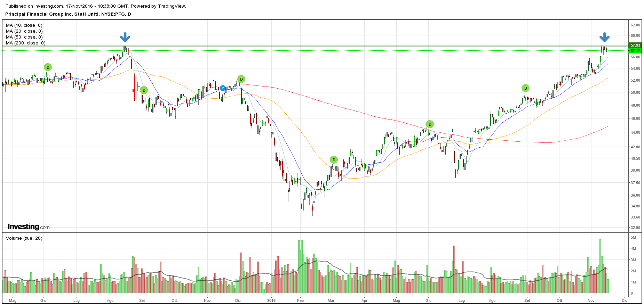Click the blue P marker on the chart

tap(223, 88)
